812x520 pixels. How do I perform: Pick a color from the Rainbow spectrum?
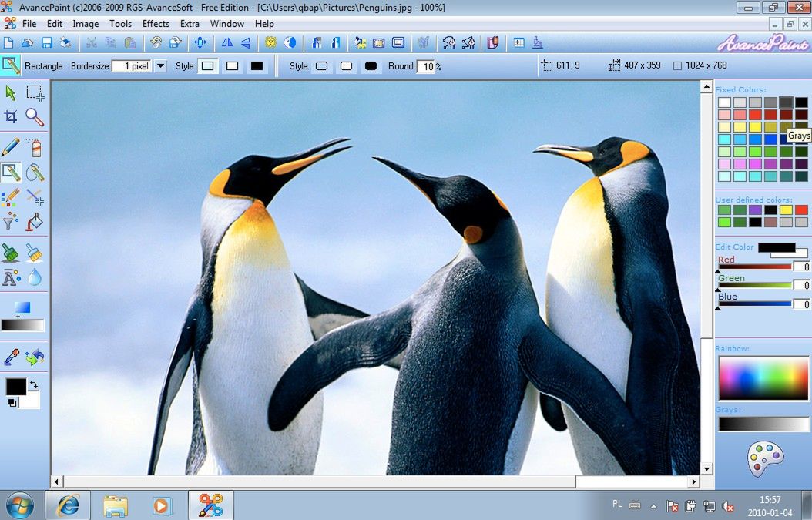pos(763,378)
